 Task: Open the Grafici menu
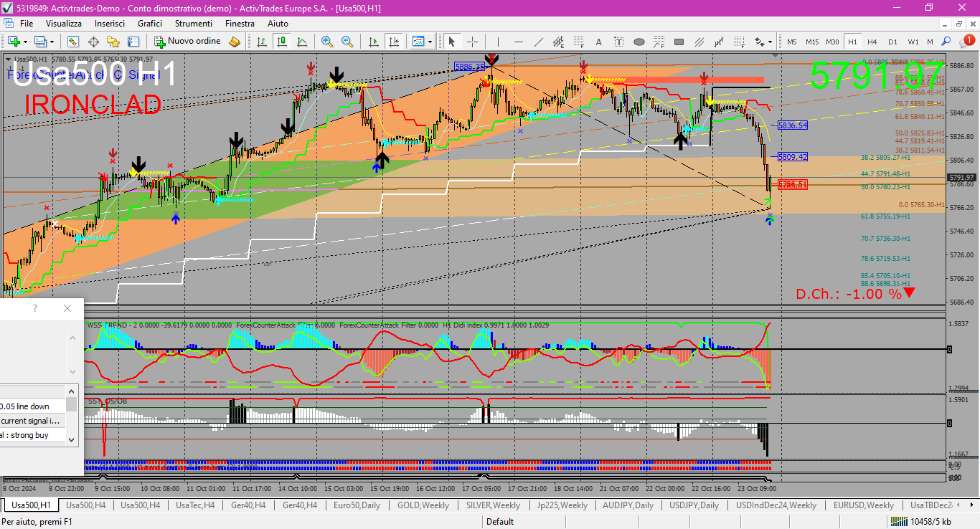150,24
